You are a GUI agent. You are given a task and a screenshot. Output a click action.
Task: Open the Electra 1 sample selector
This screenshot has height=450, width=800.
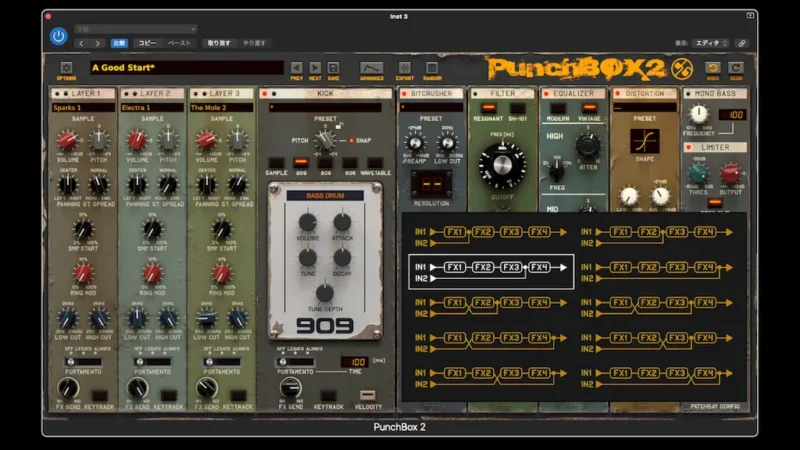click(152, 108)
